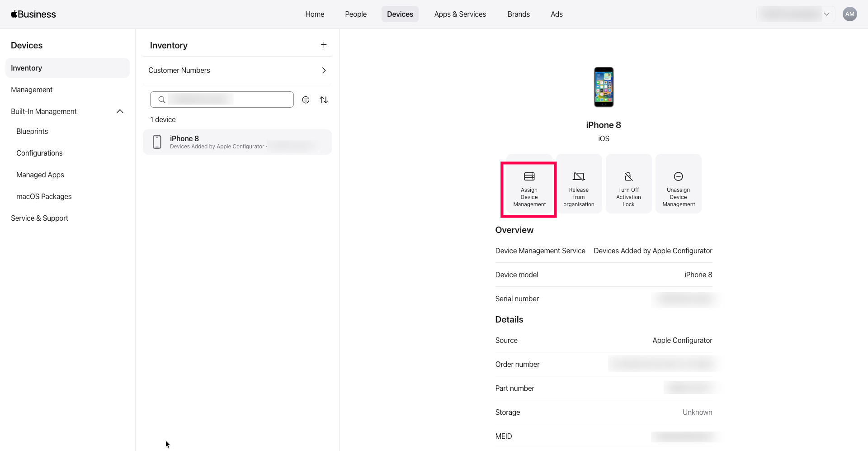The width and height of the screenshot is (868, 451).
Task: Open the Apps & Services tab
Action: [x=460, y=14]
